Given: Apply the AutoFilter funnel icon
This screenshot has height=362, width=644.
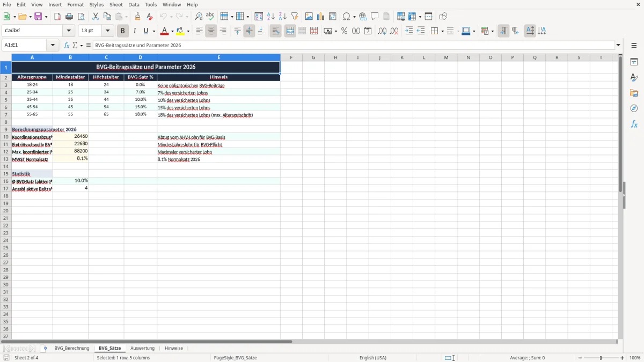Looking at the screenshot, I should [295, 17].
